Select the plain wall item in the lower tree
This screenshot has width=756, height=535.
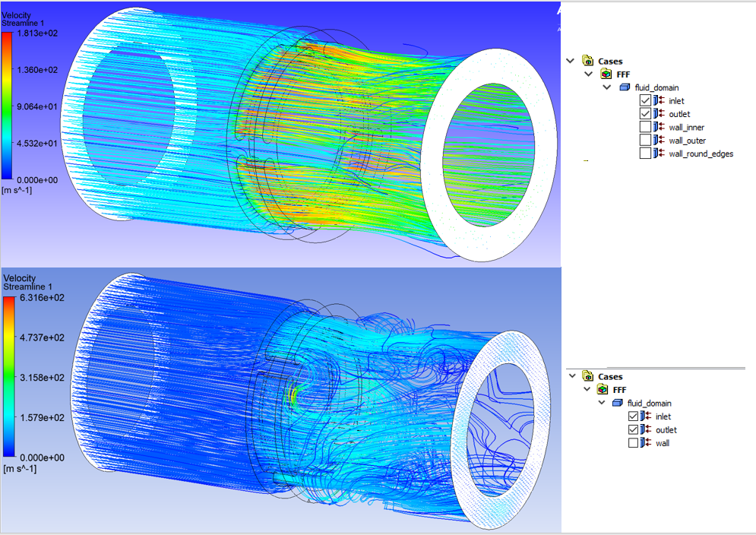point(662,443)
